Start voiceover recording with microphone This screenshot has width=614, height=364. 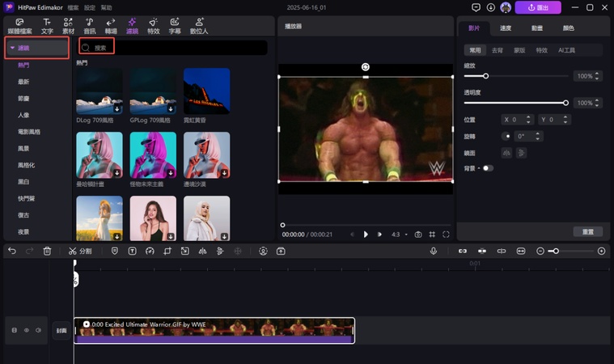click(434, 252)
